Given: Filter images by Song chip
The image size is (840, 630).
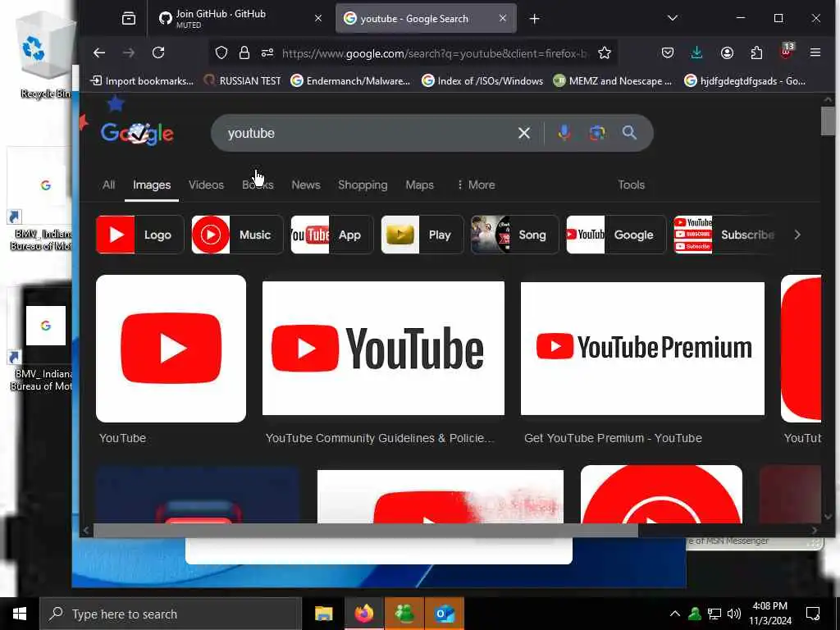Looking at the screenshot, I should [514, 235].
